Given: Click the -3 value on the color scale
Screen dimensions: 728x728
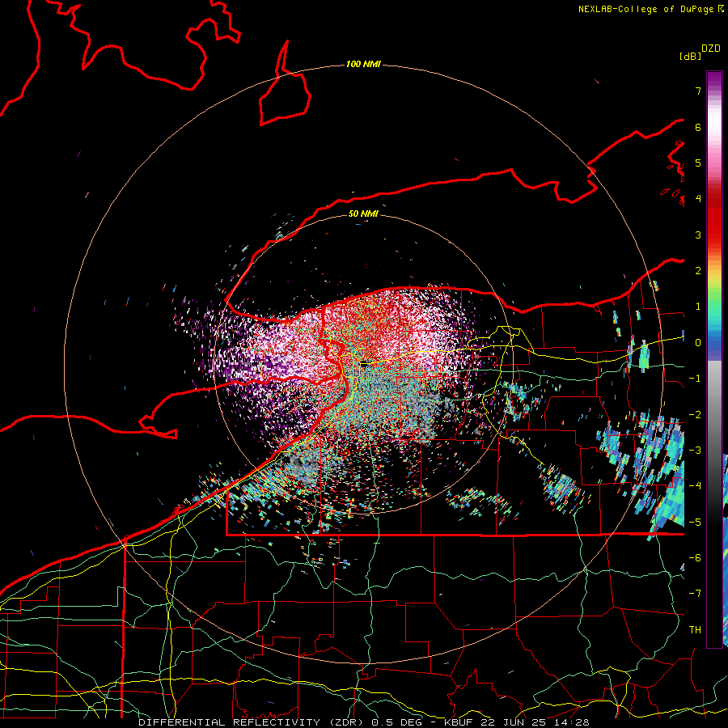Looking at the screenshot, I should (x=695, y=451).
